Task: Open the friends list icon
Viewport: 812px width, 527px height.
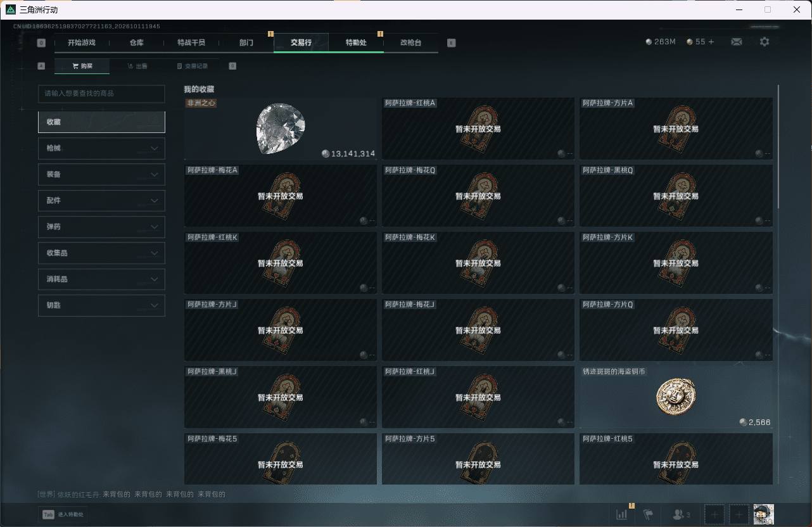Action: [x=682, y=514]
